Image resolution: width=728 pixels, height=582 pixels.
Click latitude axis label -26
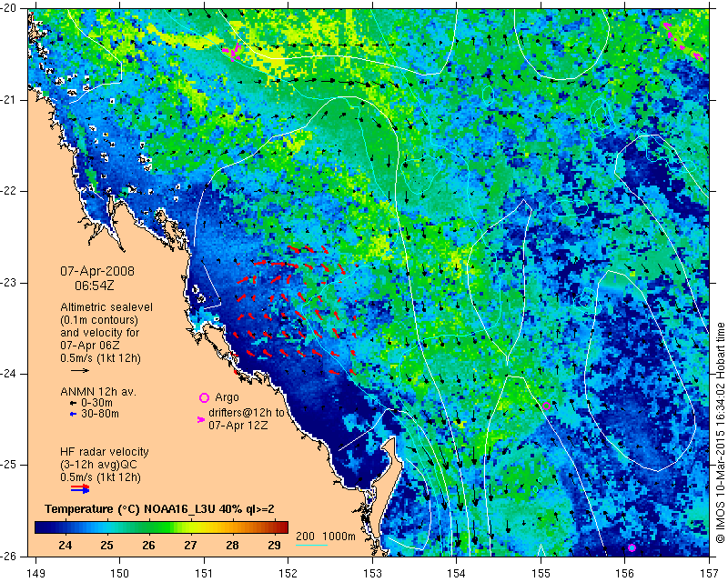7,556
